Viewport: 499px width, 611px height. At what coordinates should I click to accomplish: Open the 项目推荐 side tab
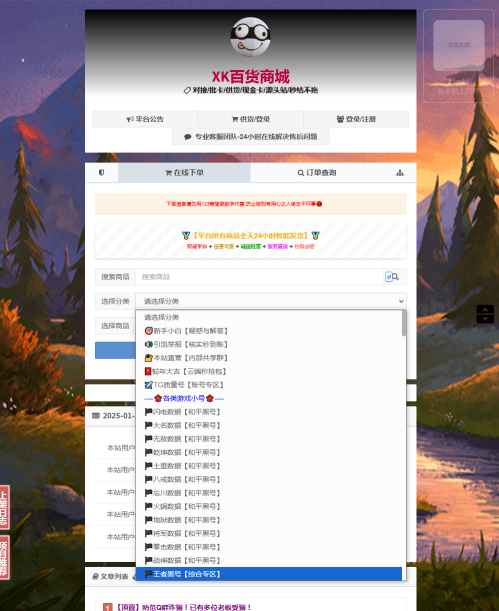(x=4, y=557)
